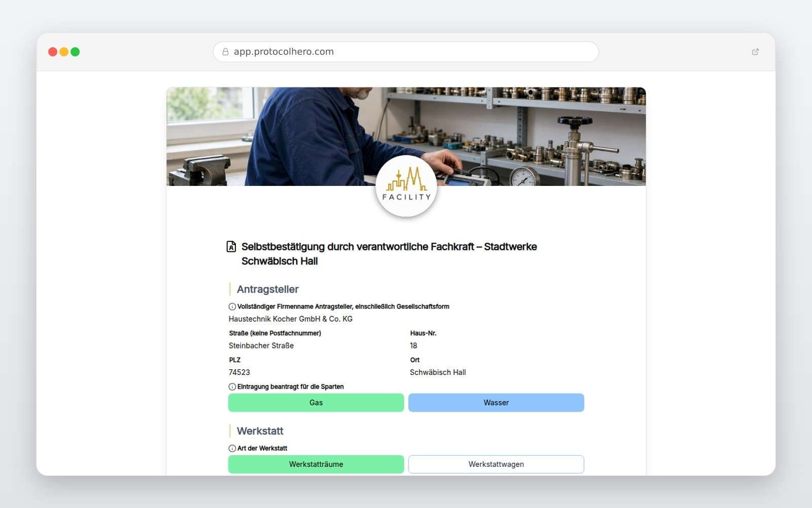Click the app.protocolhero.com address field
812x508 pixels.
click(406, 52)
